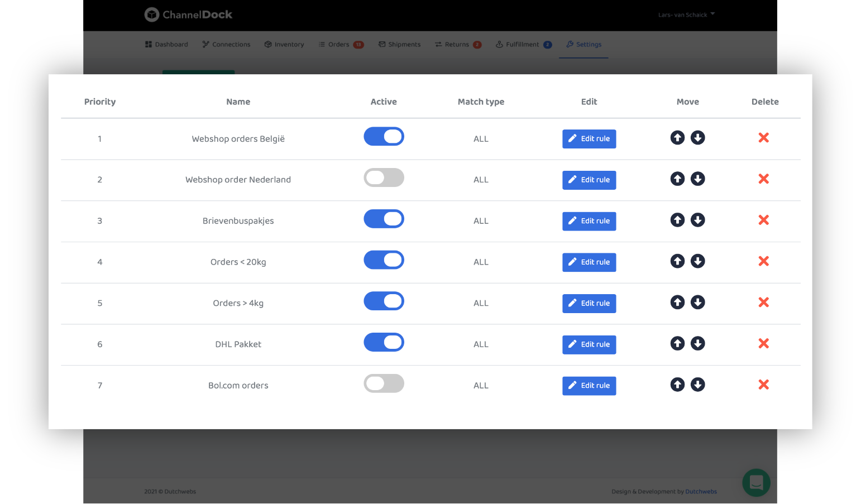Select the Settings tab
The height and width of the screenshot is (504, 861).
584,44
